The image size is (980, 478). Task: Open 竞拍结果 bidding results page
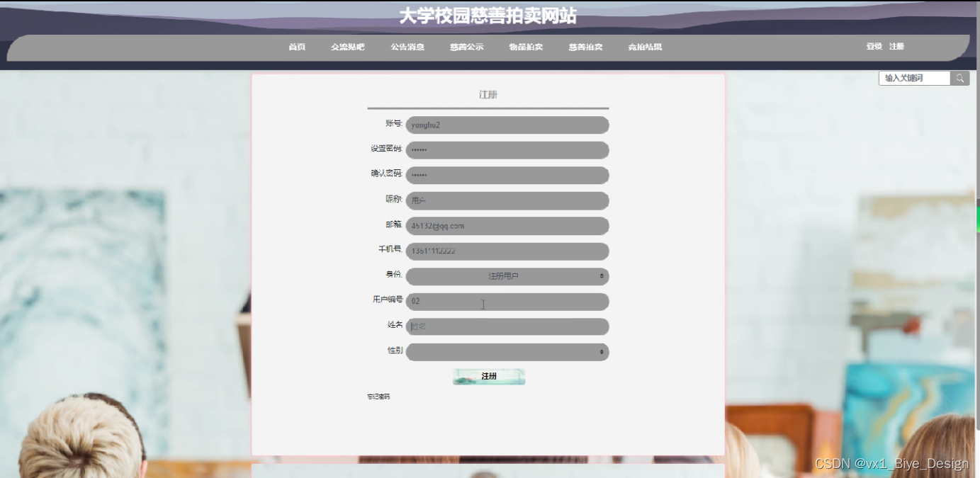tap(645, 47)
